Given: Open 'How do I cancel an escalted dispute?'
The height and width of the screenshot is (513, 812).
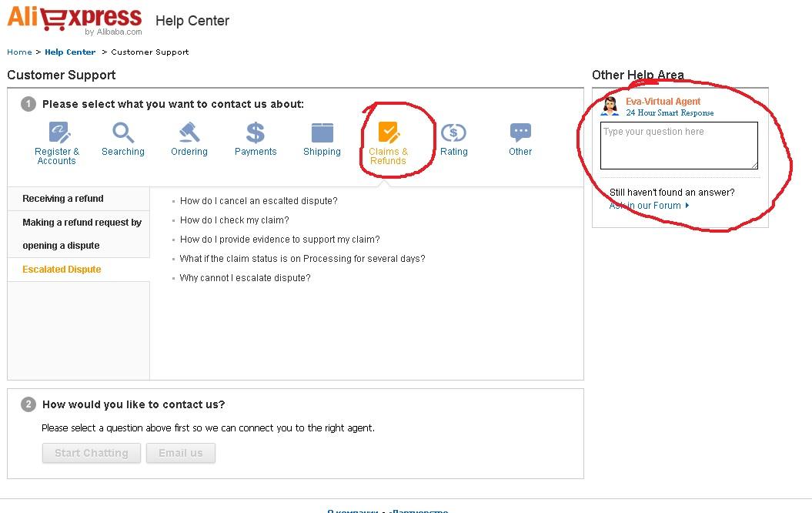Looking at the screenshot, I should [259, 201].
